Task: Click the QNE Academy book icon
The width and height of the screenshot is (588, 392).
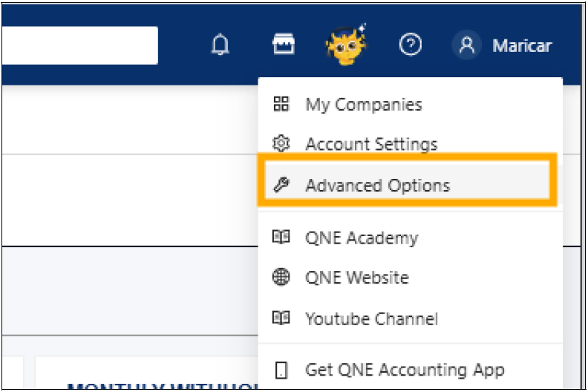Action: [x=281, y=237]
